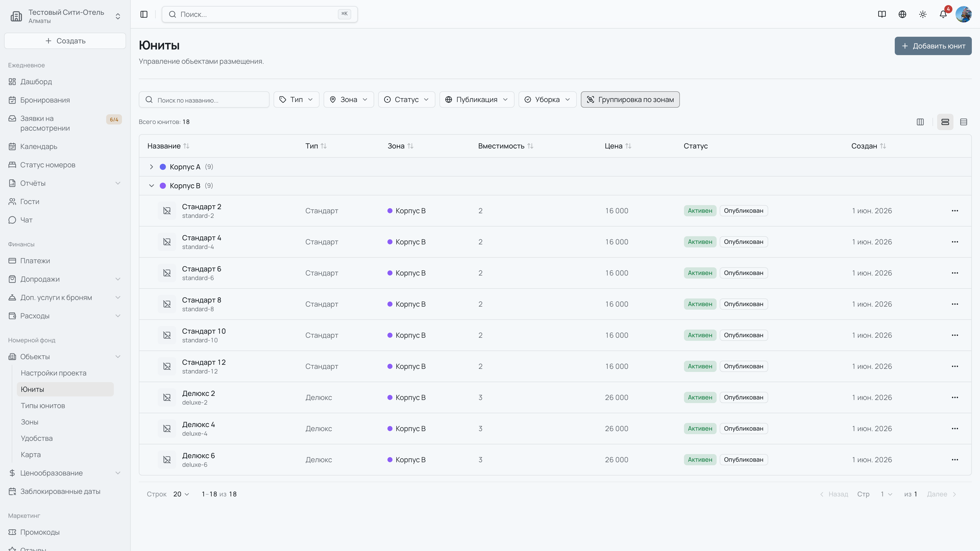Click the user avatar
Viewport: 980px width, 551px height.
964,15
